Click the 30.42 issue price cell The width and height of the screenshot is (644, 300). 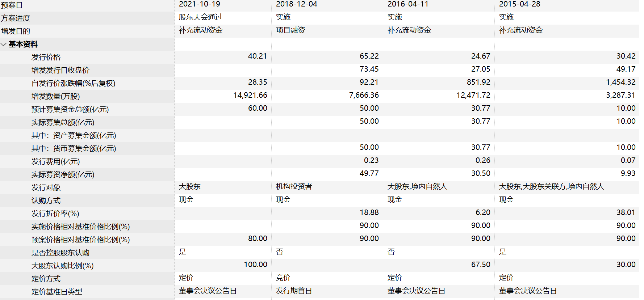pos(626,56)
